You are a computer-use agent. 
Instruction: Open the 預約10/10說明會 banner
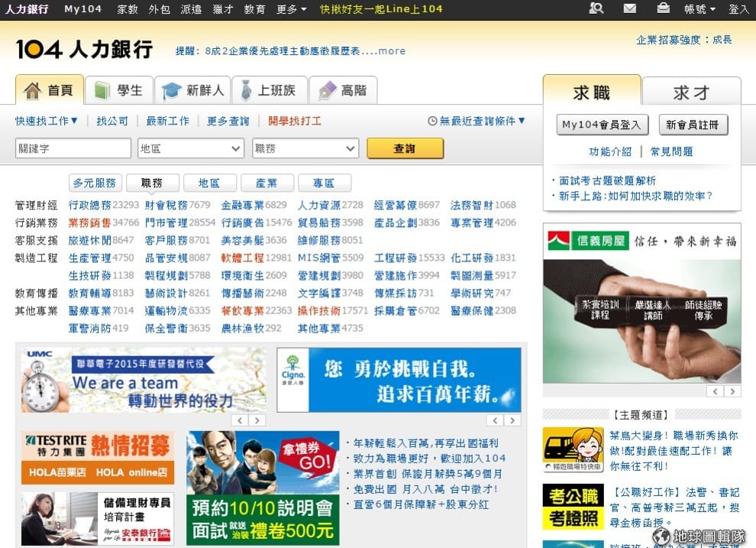[263, 488]
